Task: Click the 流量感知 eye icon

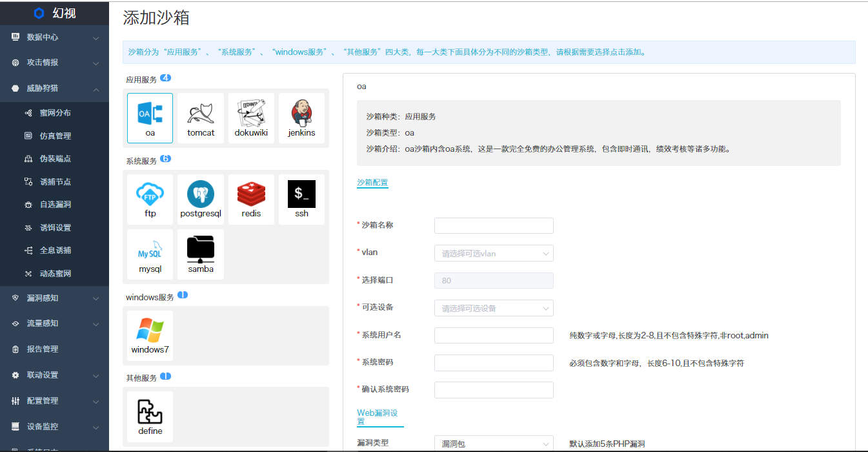Action: click(15, 324)
